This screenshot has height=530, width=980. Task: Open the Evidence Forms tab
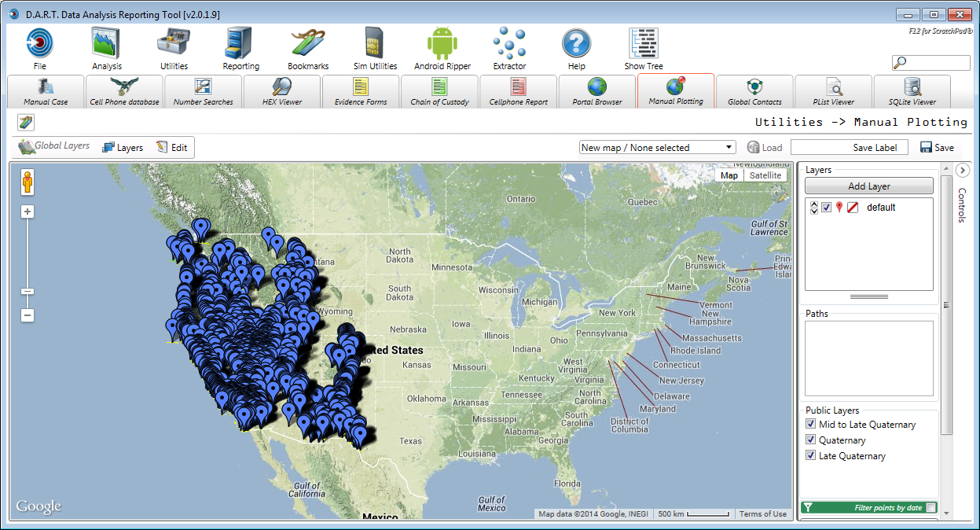[x=361, y=91]
